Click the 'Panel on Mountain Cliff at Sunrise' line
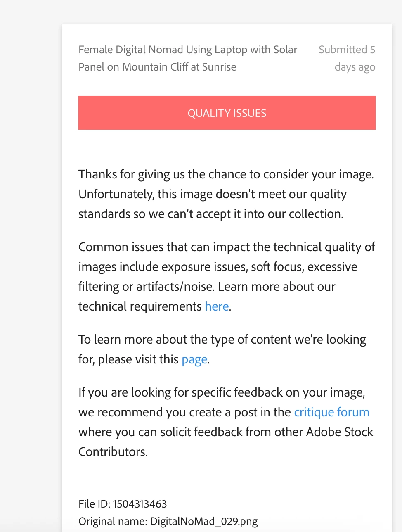Image resolution: width=402 pixels, height=532 pixels. point(157,67)
